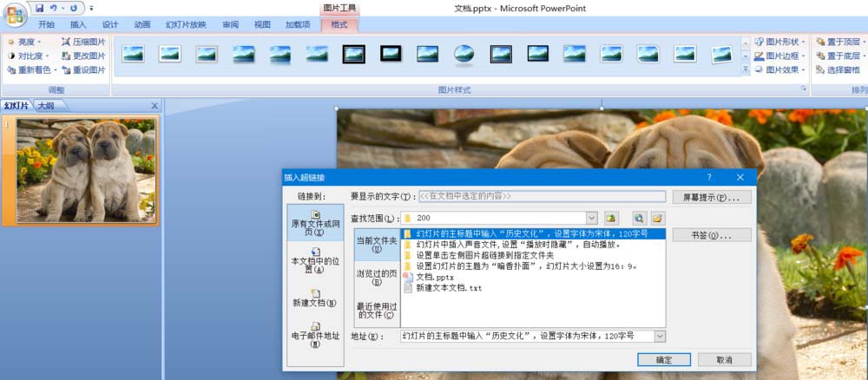The height and width of the screenshot is (380, 868).
Task: Close the slides/outline pane
Action: pos(155,106)
